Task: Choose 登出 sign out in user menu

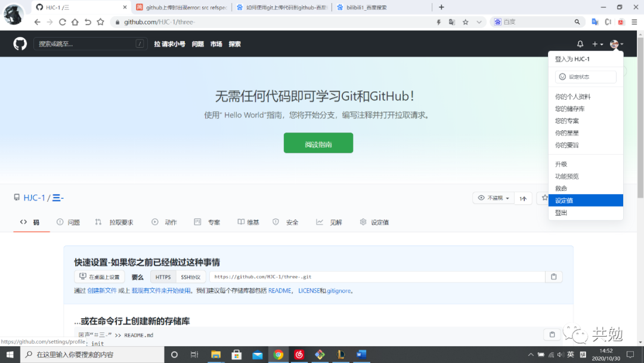Action: [561, 213]
